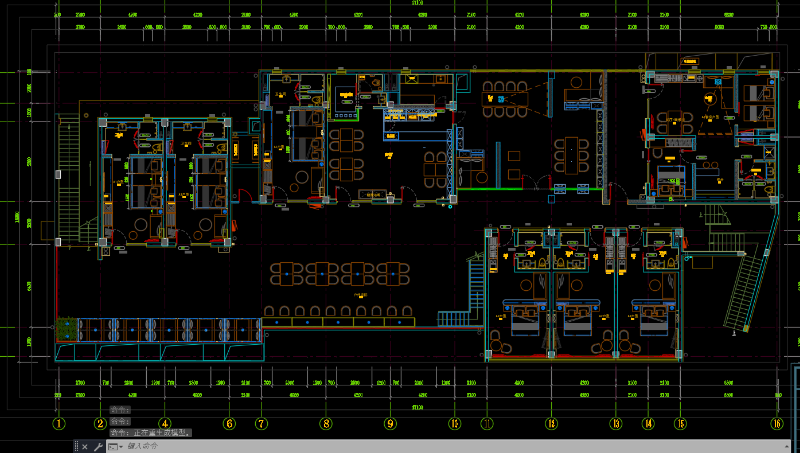800x453 pixels.
Task: Select grid axis bubble 9
Action: (390, 423)
